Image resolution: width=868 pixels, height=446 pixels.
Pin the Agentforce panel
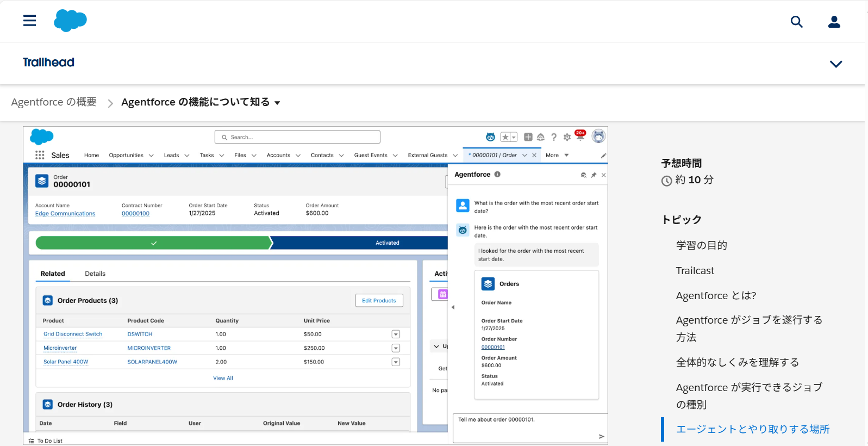594,175
